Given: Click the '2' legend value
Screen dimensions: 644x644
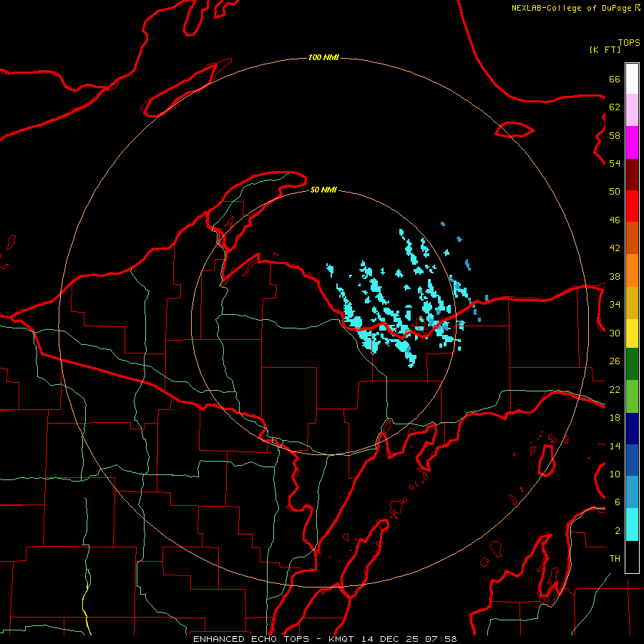Looking at the screenshot, I should point(618,531).
